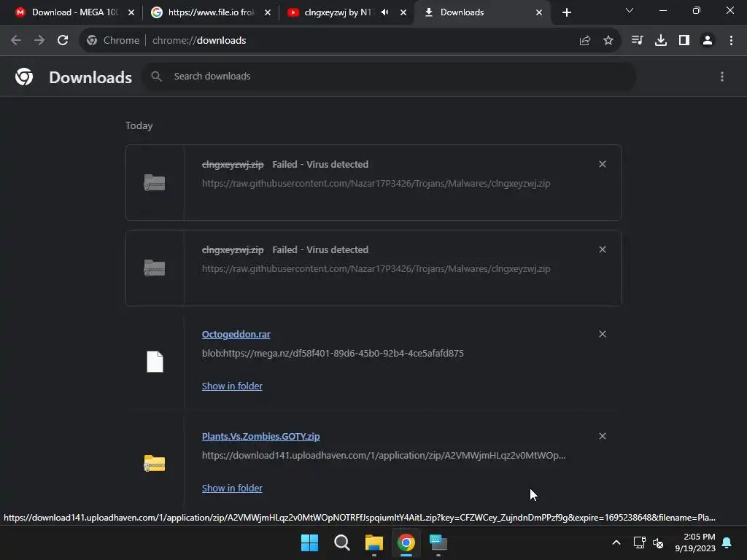Expand hidden system tray icons
Viewport: 747px width, 560px height.
(x=616, y=542)
